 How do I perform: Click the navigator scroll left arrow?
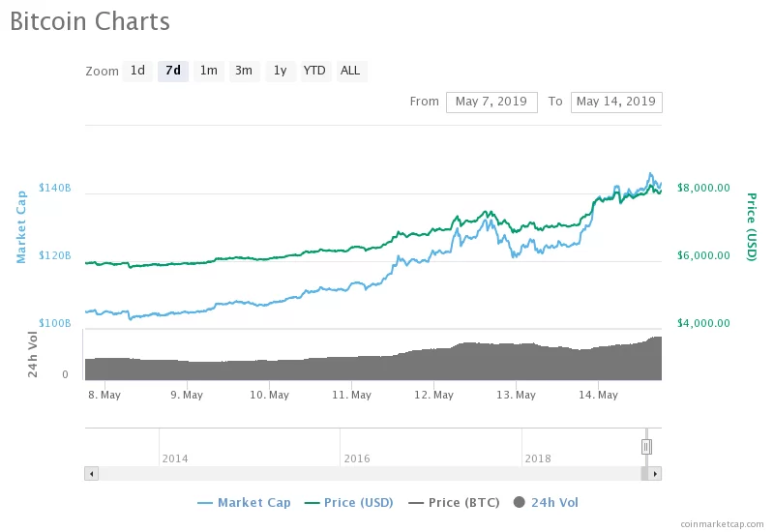[x=92, y=474]
